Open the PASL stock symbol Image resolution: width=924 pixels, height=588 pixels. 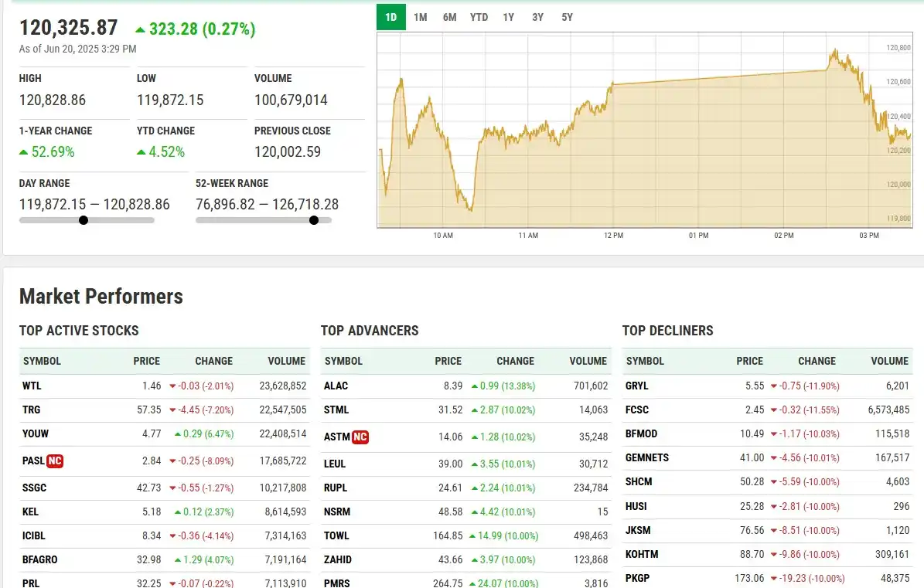[x=33, y=461]
